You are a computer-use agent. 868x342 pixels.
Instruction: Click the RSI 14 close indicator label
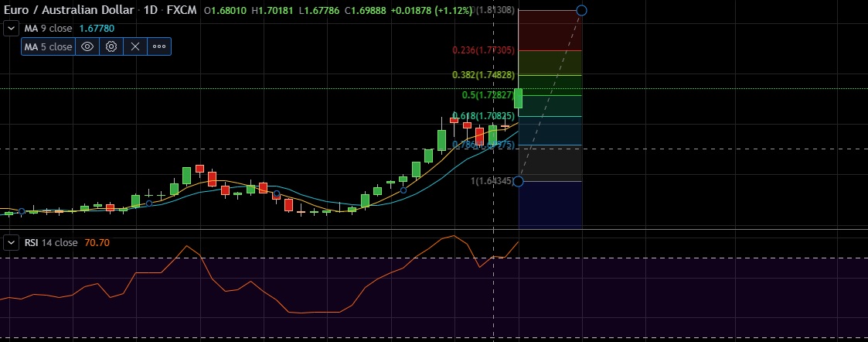click(51, 242)
